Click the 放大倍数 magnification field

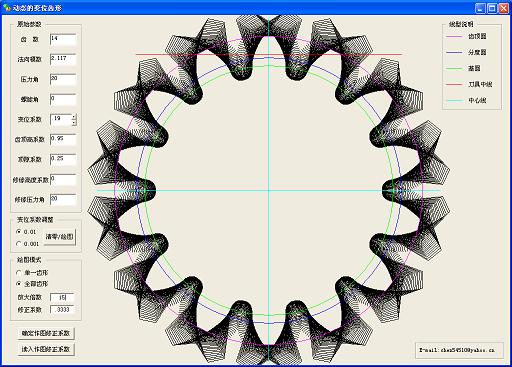(62, 297)
